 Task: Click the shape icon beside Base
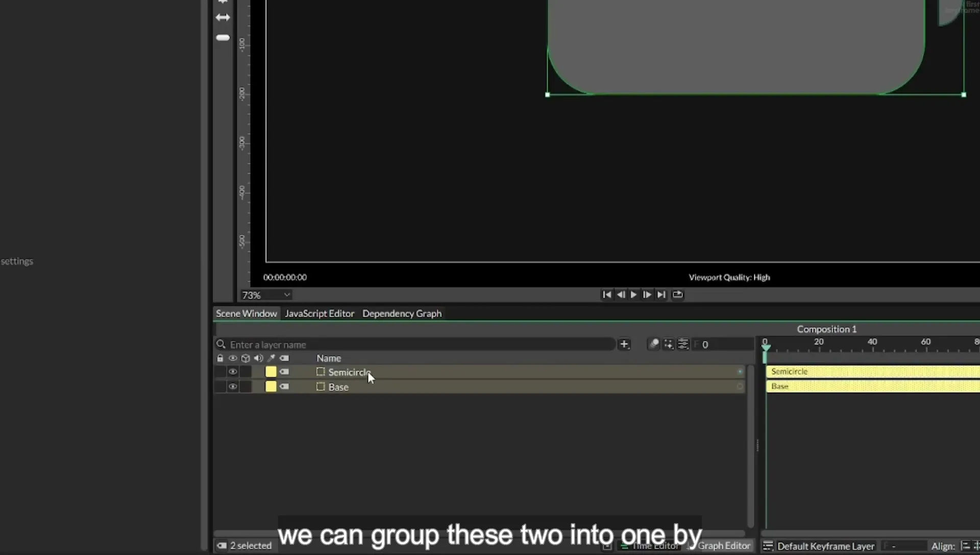click(x=321, y=387)
